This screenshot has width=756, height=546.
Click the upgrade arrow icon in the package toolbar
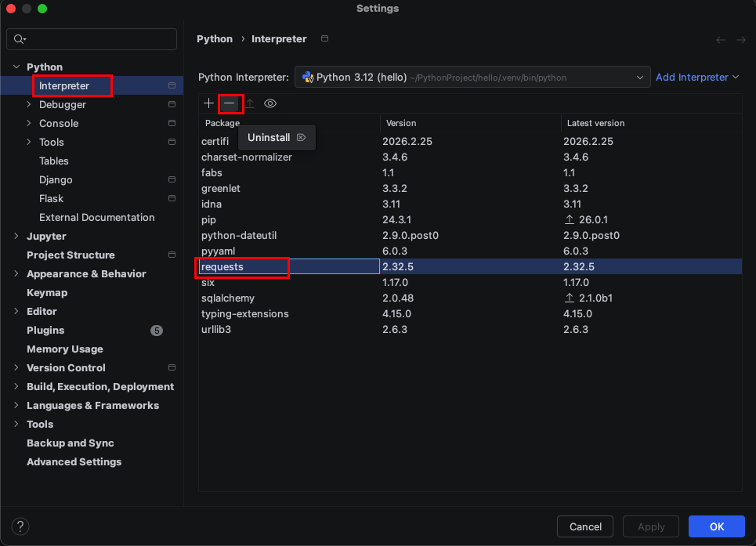tap(250, 103)
